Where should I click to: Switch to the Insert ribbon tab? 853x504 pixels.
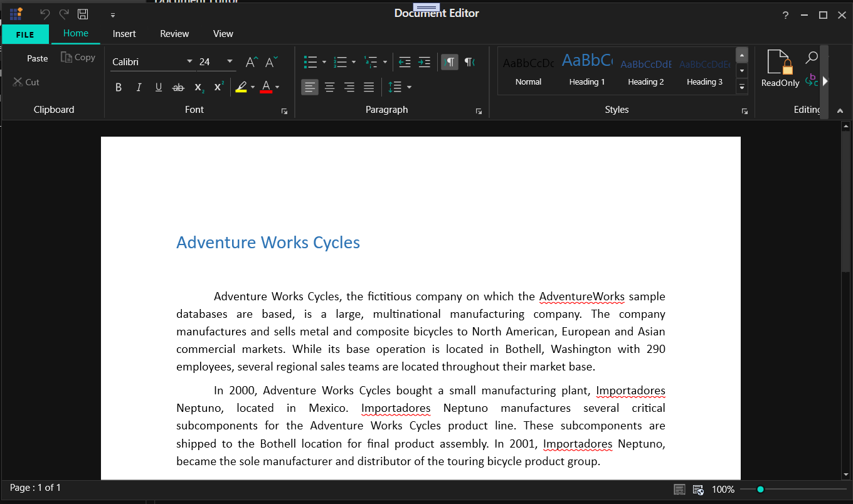click(124, 34)
